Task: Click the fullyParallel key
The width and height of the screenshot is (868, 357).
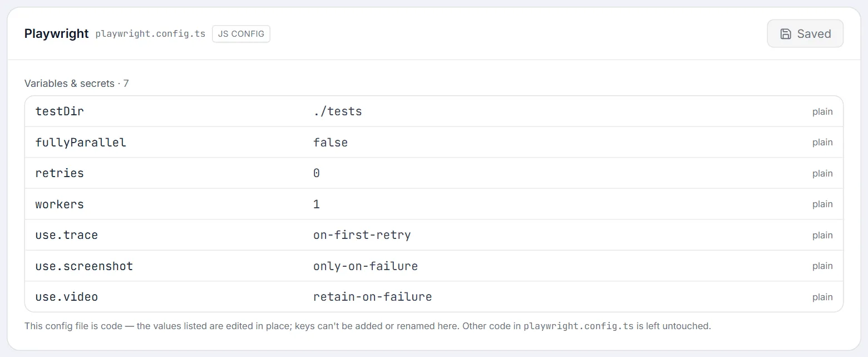Action: [81, 143]
